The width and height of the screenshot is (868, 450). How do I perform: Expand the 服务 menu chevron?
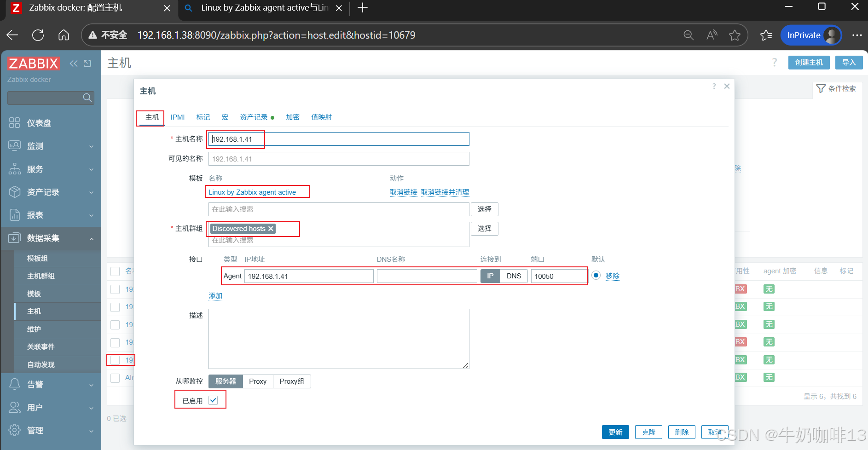click(x=91, y=169)
